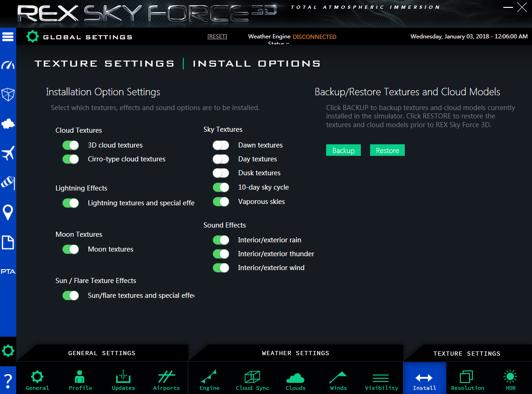The image size is (532, 394).
Task: Click the GLOBAL SETTINGS title text
Action: click(87, 37)
